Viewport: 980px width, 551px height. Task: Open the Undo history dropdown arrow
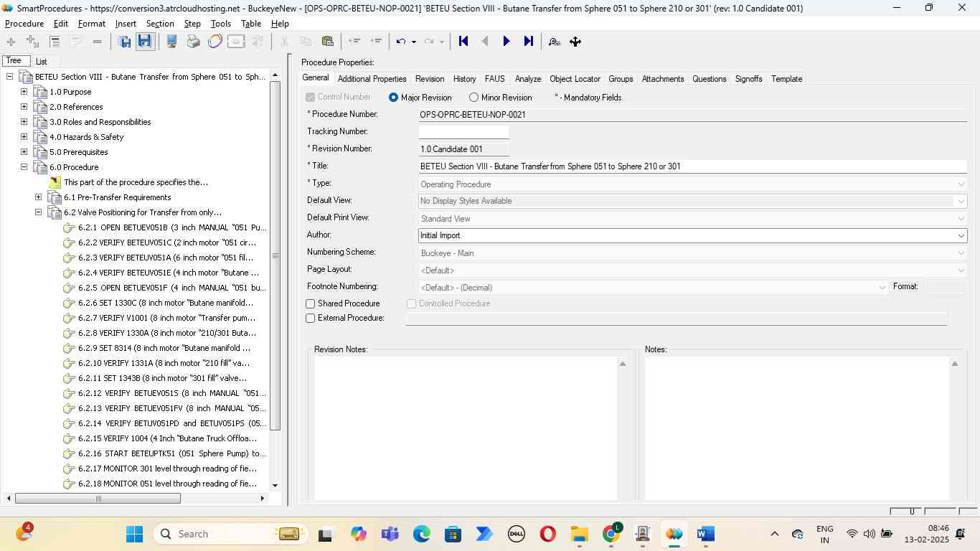(414, 42)
